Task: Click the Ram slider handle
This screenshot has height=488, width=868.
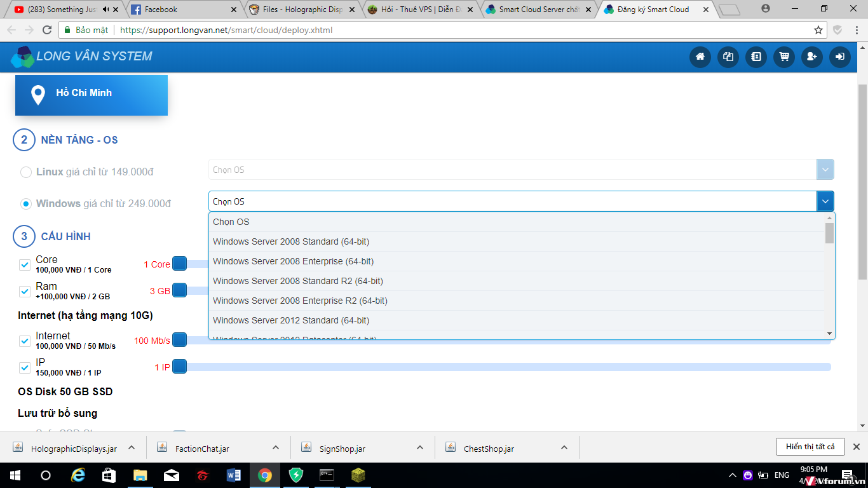Action: 179,290
